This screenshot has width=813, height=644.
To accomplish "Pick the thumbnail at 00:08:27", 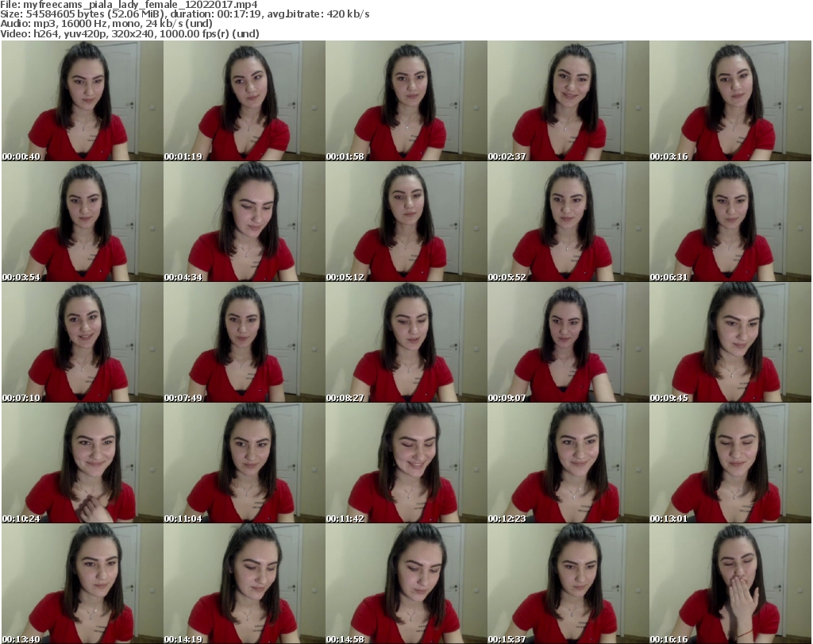I will point(406,342).
